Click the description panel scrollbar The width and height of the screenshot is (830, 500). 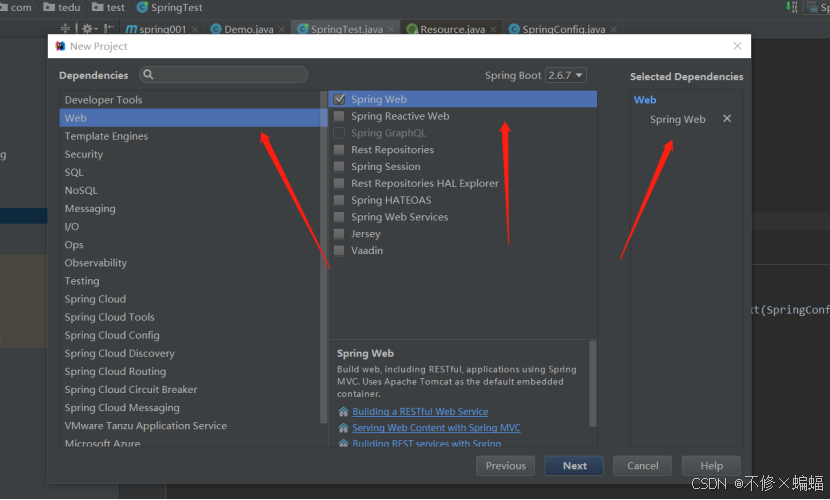592,383
